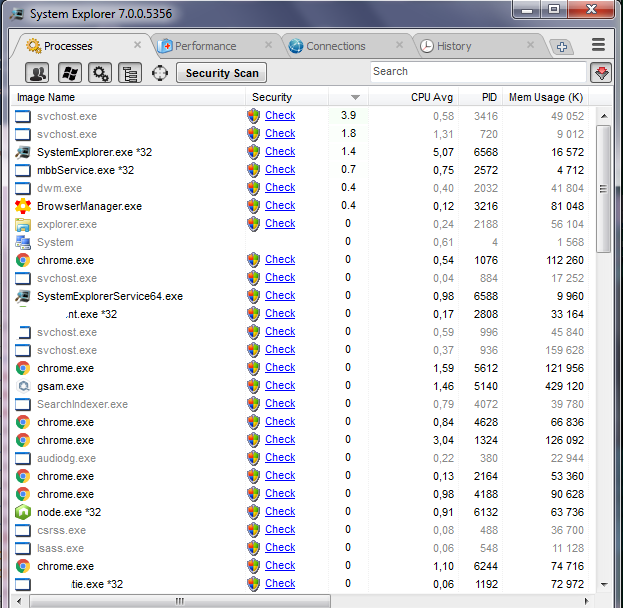The image size is (623, 608).
Task: Select the SearchIndexer.exe process row
Action: (x=300, y=404)
